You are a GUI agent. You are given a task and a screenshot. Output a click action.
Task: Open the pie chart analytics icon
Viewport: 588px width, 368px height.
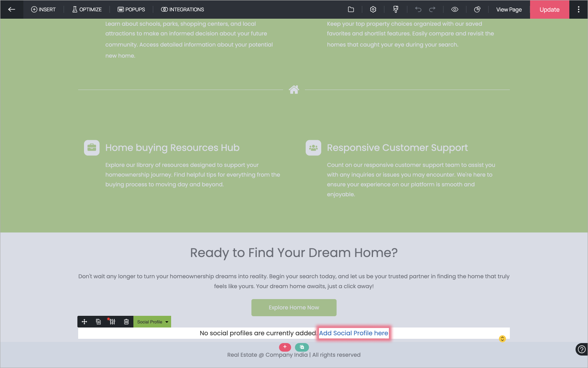coord(477,9)
